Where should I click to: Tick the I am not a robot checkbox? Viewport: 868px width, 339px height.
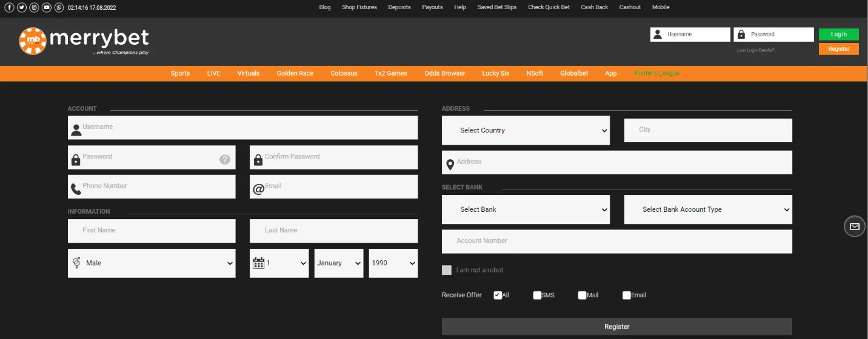click(447, 270)
